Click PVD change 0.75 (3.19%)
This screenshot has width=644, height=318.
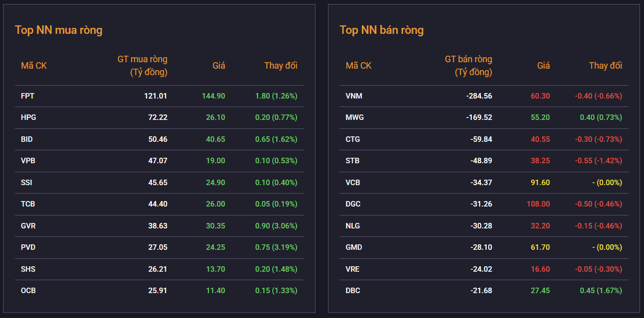[276, 247]
